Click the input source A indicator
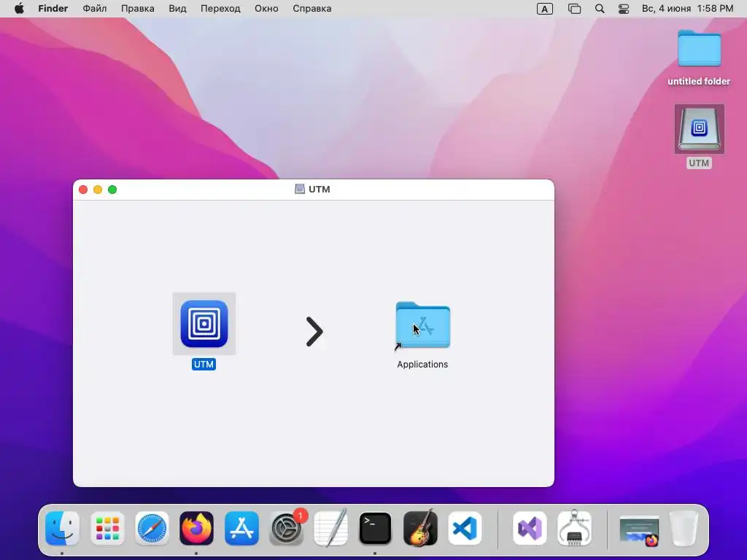This screenshot has width=747, height=560. [544, 9]
